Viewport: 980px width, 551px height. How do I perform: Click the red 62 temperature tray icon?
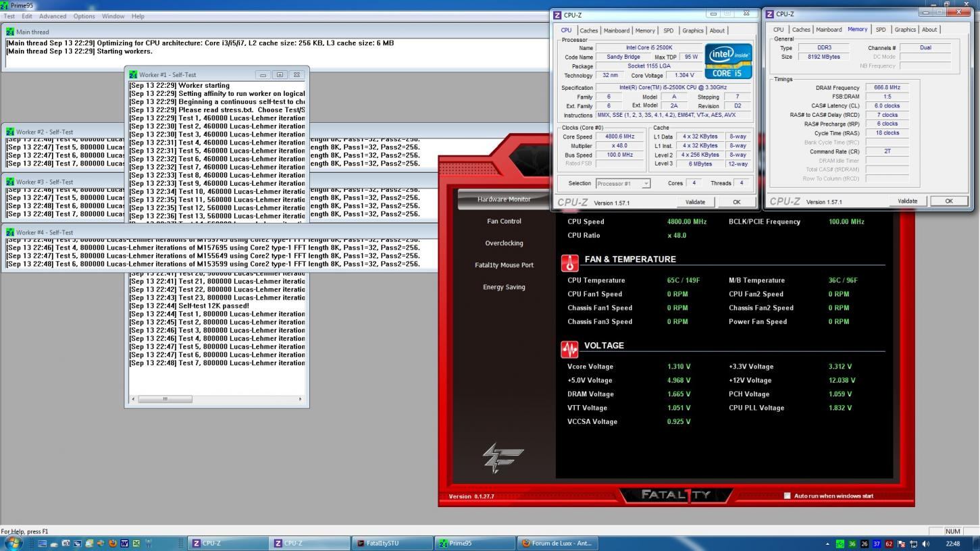pos(889,544)
